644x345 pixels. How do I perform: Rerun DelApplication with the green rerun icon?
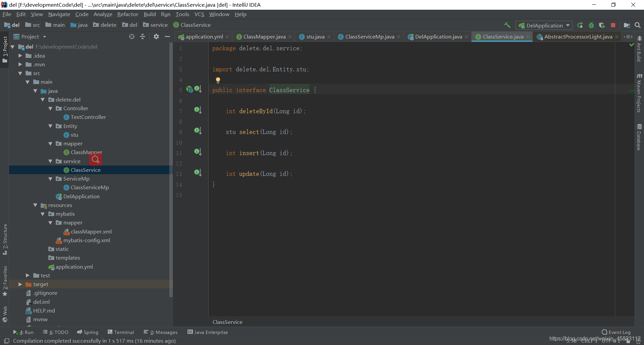pos(580,25)
